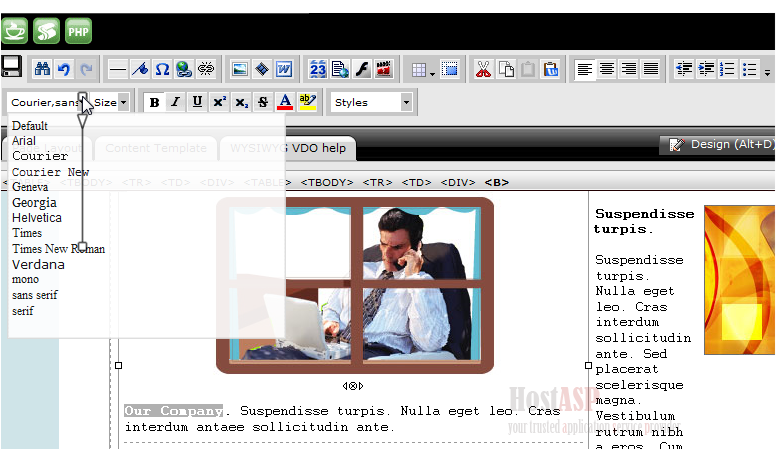Choose mono in font list
776x450 pixels.
tap(25, 279)
